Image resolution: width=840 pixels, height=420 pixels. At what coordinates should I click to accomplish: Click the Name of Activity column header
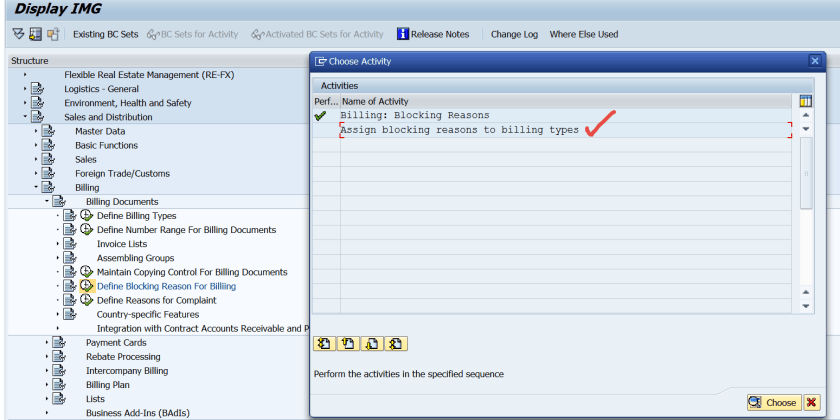(566, 101)
